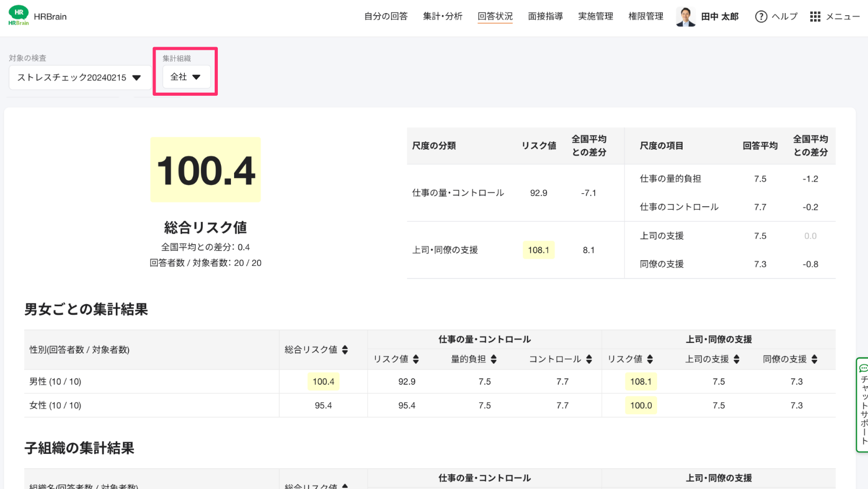Click the grayed 0.0 difference value
Image resolution: width=868 pixels, height=489 pixels.
pos(810,236)
